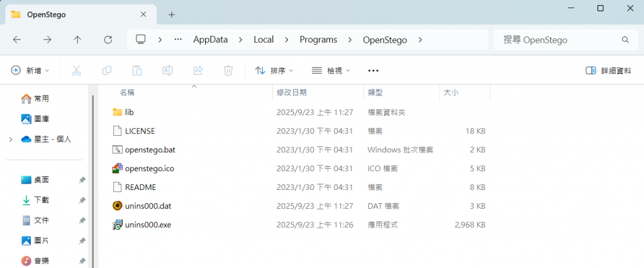
Task: Open 星主 - 個人 OneDrive in sidebar
Action: [46, 140]
